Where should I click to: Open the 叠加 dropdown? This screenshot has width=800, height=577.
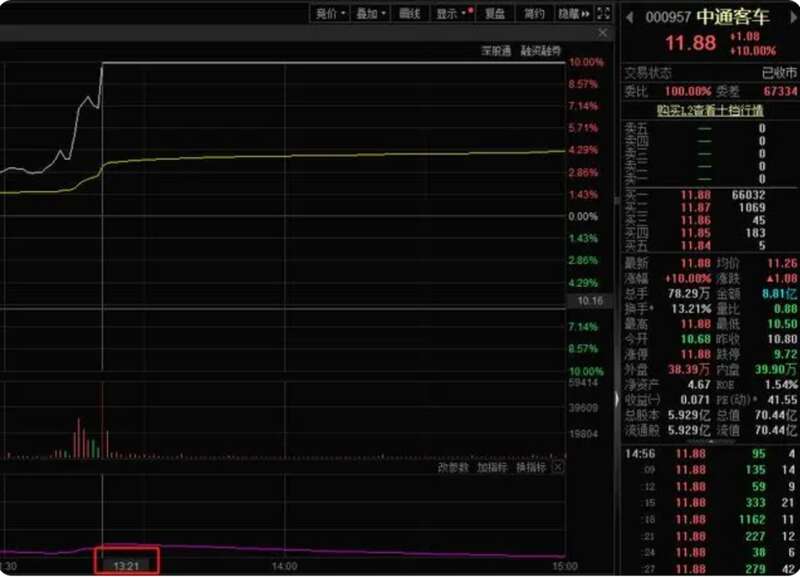[x=370, y=14]
